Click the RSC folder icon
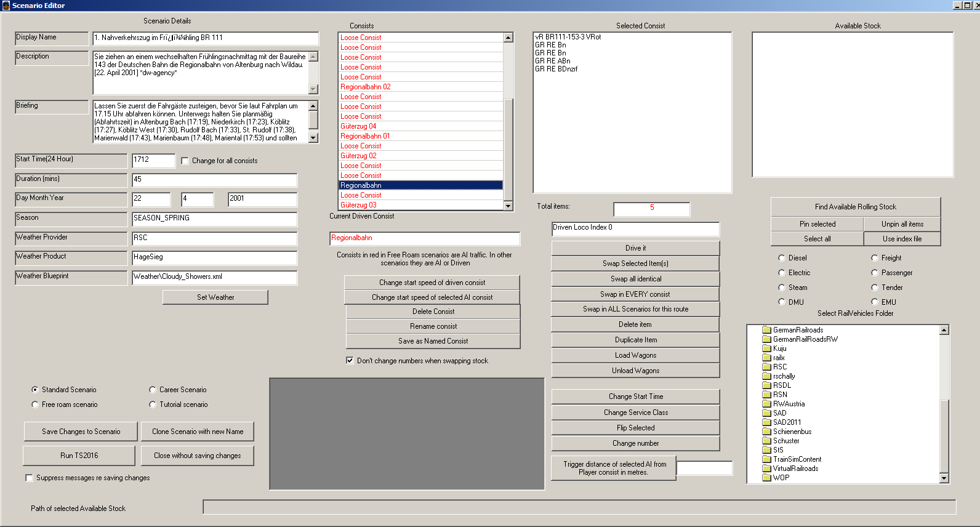The width and height of the screenshot is (980, 527). tap(766, 367)
